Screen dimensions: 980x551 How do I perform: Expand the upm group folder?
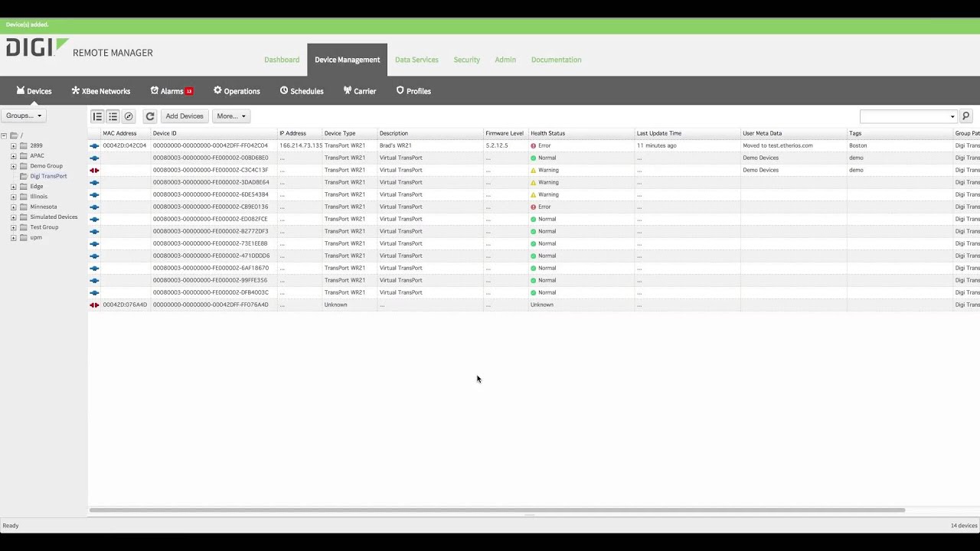pyautogui.click(x=13, y=237)
